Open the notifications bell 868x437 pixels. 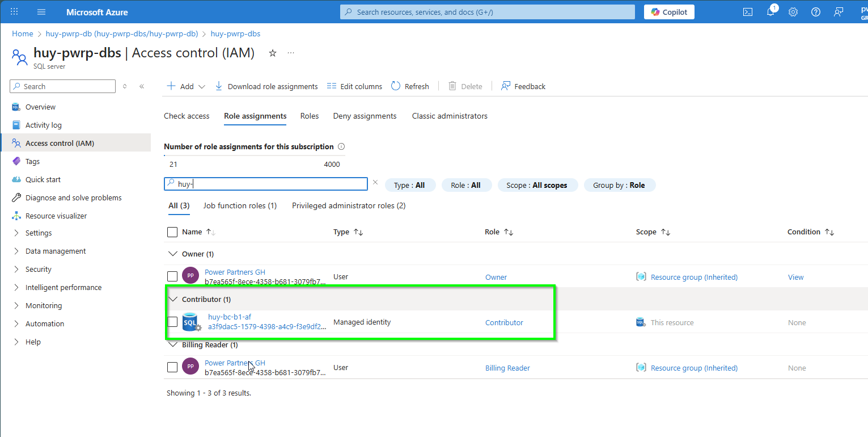[770, 12]
